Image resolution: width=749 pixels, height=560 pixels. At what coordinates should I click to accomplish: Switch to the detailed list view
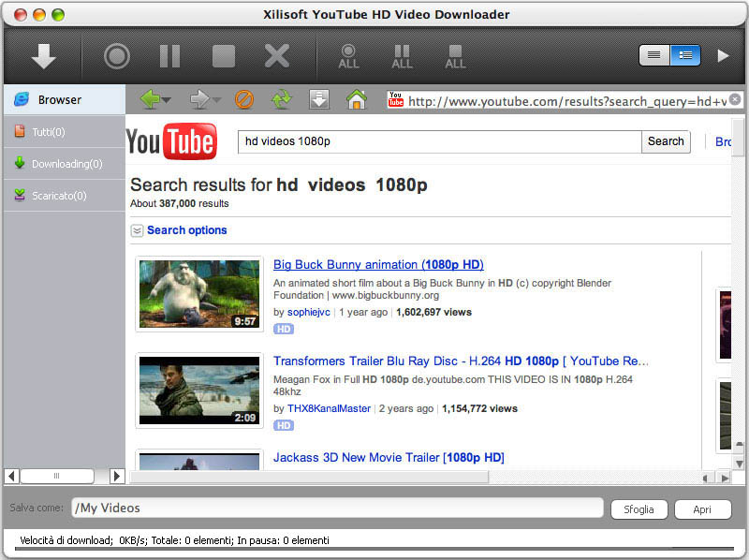click(x=685, y=55)
